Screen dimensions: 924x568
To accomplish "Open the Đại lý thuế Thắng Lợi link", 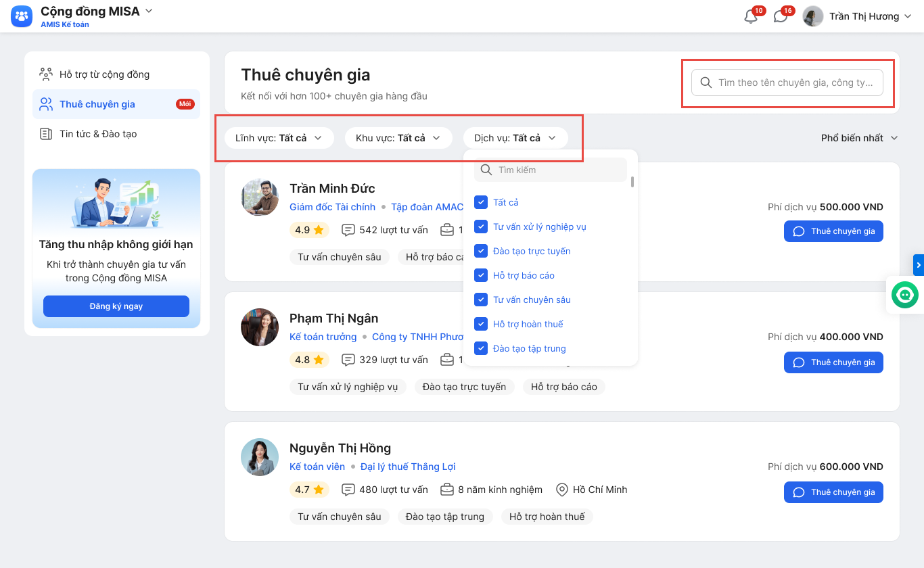I will tap(408, 467).
